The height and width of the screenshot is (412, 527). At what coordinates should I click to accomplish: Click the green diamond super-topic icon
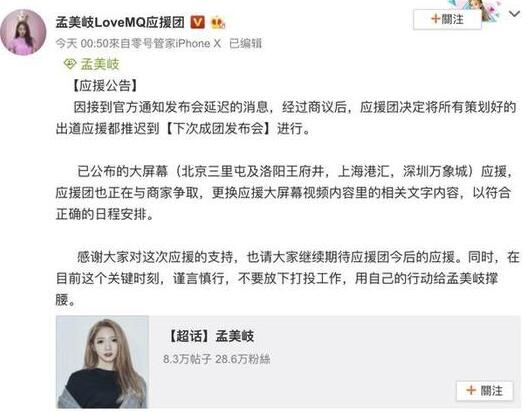click(70, 64)
